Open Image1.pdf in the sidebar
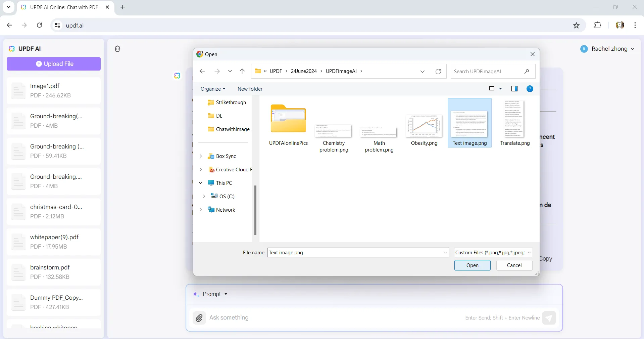Screen dimensions: 644x339 click(x=54, y=91)
